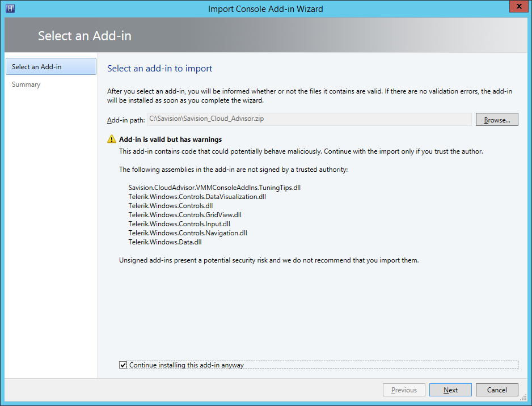Click the 'Add-in path:' label
Screen dimensions: 532x406
(x=126, y=120)
